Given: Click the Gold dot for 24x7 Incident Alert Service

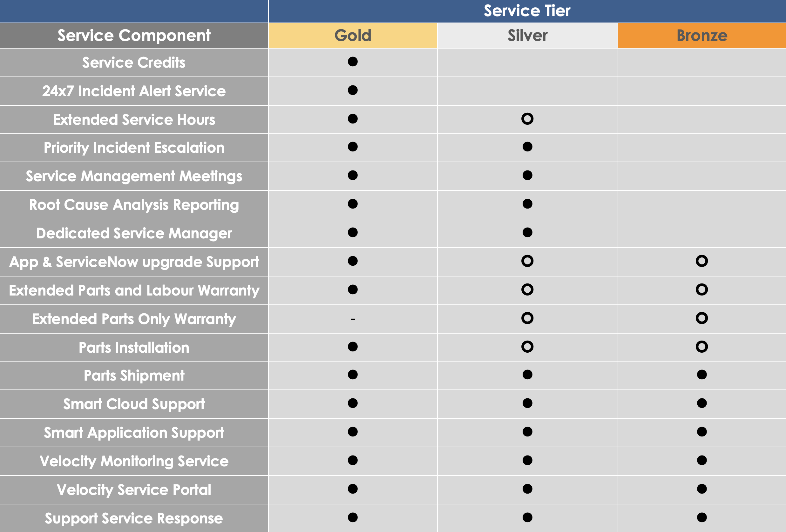Looking at the screenshot, I should pyautogui.click(x=353, y=90).
